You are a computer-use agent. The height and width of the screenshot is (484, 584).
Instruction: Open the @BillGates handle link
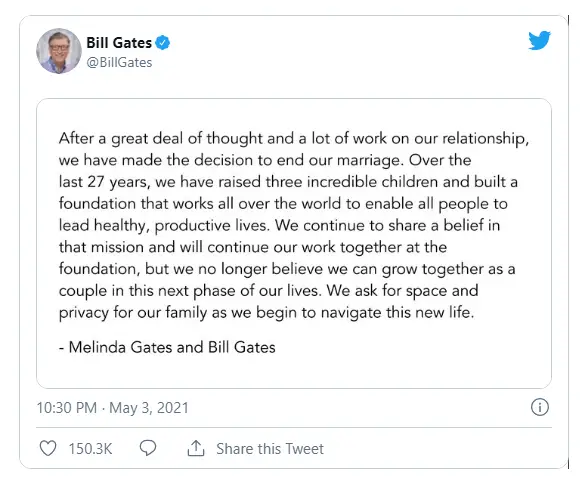120,63
